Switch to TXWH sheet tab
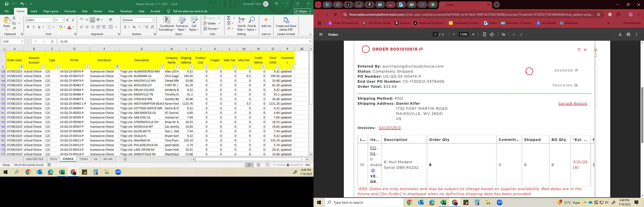 coord(84,159)
